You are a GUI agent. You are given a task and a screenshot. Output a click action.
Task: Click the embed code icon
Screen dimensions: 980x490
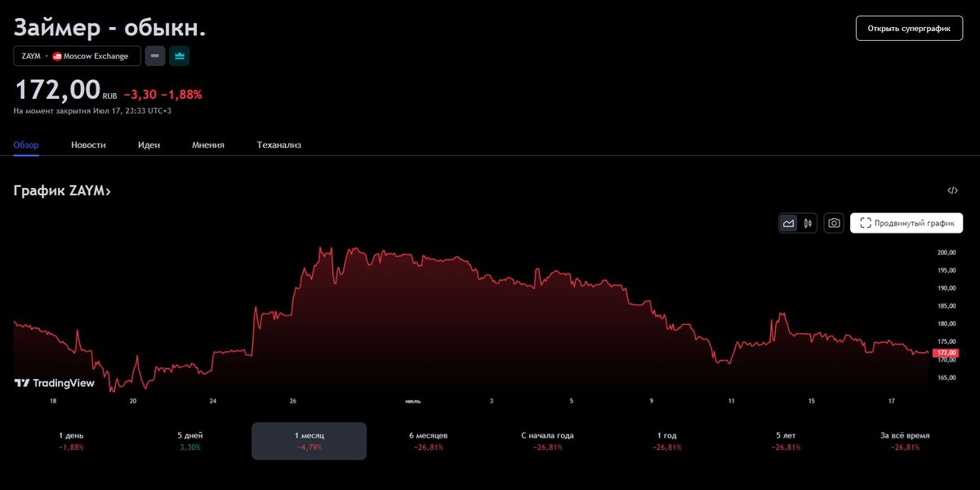pyautogui.click(x=952, y=190)
